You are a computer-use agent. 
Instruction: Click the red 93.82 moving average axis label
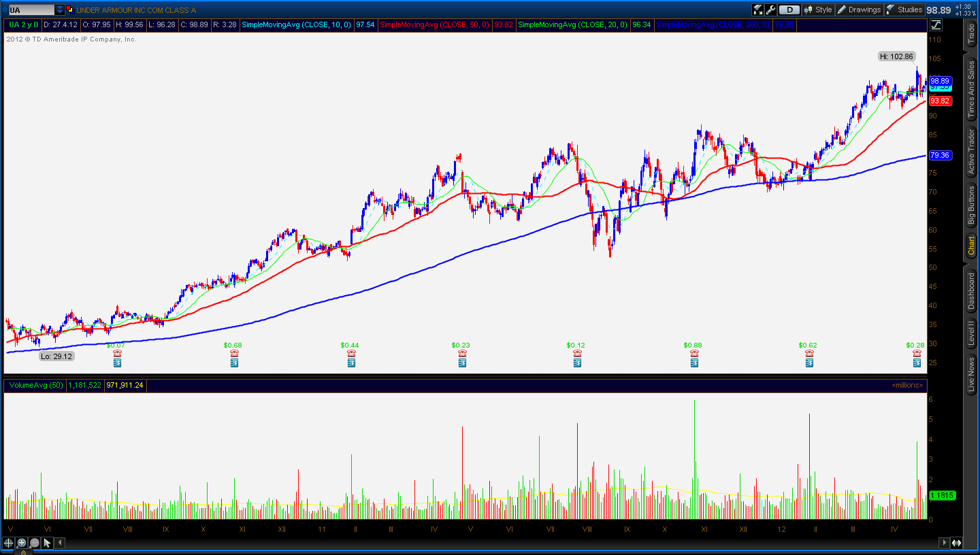pyautogui.click(x=940, y=101)
